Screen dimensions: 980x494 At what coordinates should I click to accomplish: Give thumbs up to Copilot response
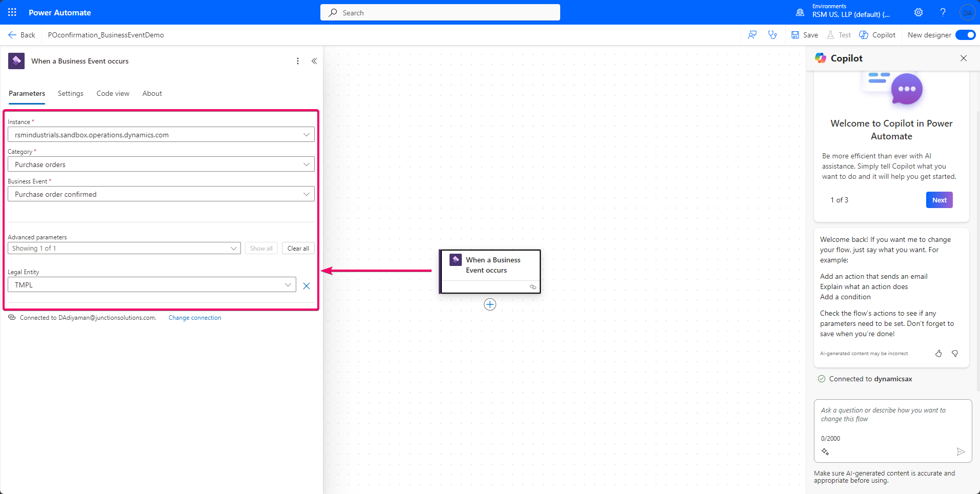[x=938, y=354]
